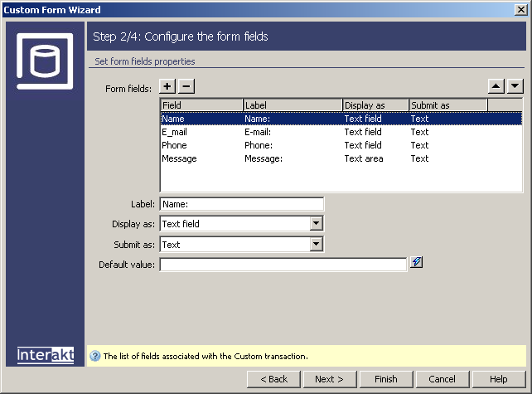The width and height of the screenshot is (532, 394).
Task: Click into the Label text field
Action: pyautogui.click(x=241, y=204)
